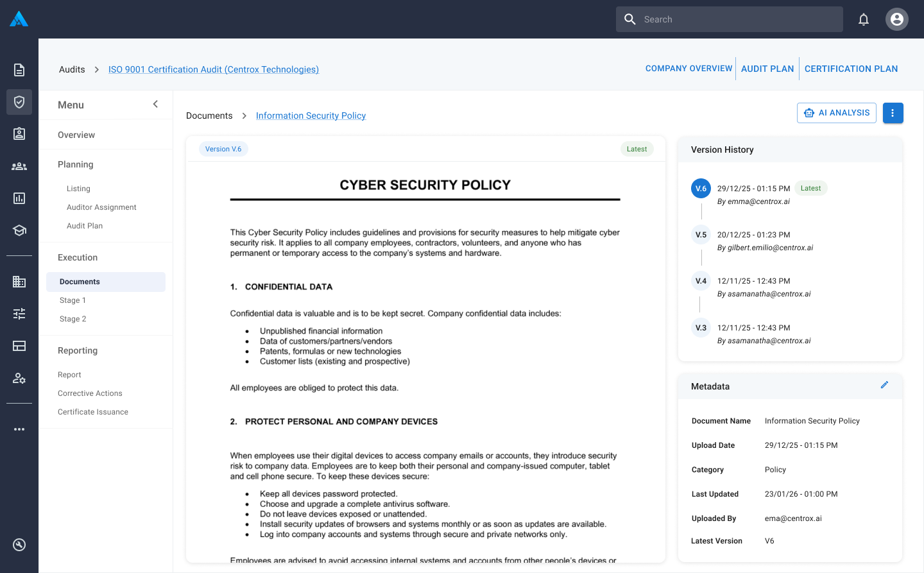Viewport: 924px width, 573px height.
Task: Click 'By emma@centrox.ai' text
Action: [753, 201]
